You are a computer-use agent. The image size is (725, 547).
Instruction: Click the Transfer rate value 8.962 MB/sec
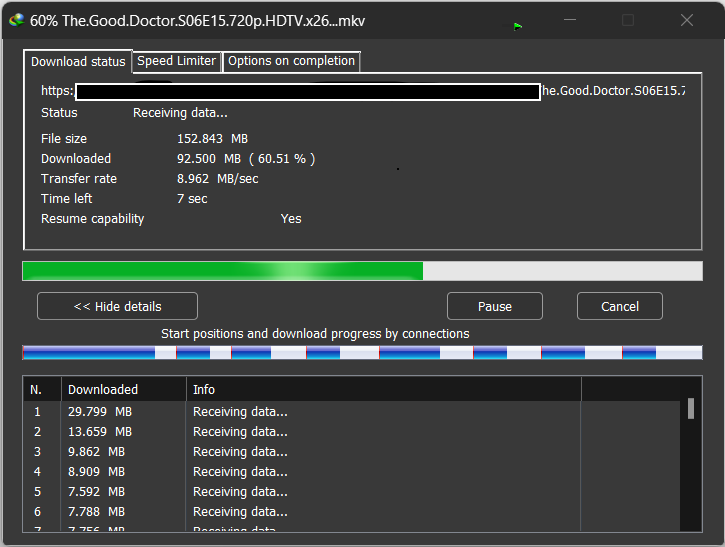[217, 178]
